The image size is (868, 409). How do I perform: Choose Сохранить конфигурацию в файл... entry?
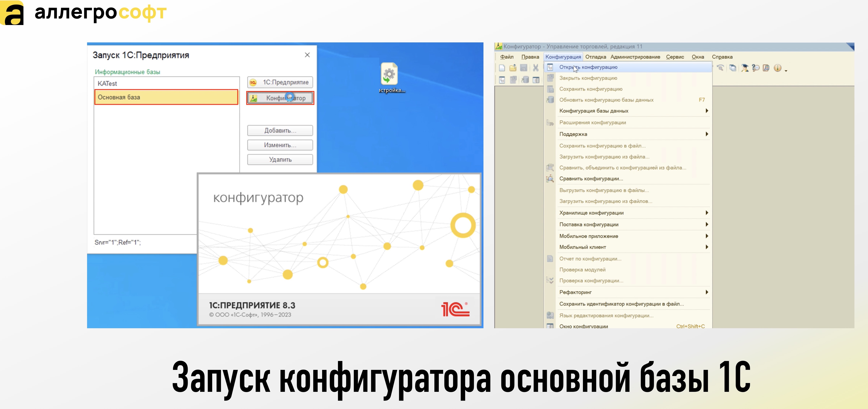628,146
